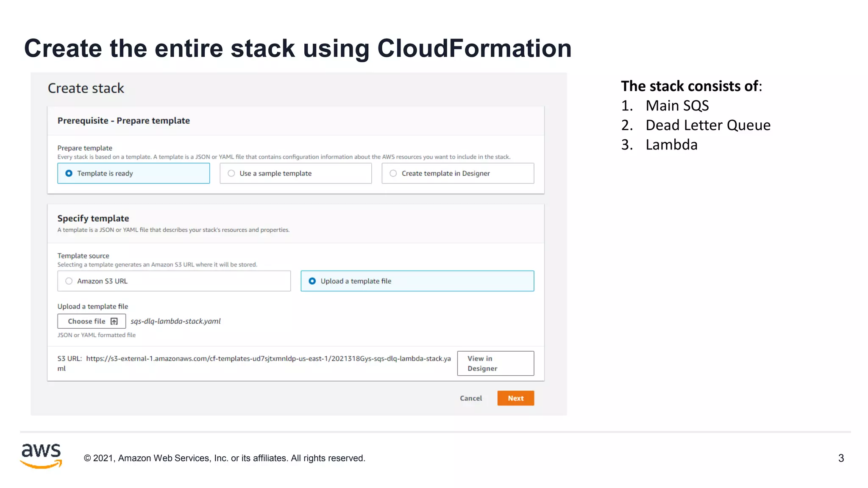Pick the Amazon S3 URL radio option
Screen dimensions: 868x488
pos(69,281)
